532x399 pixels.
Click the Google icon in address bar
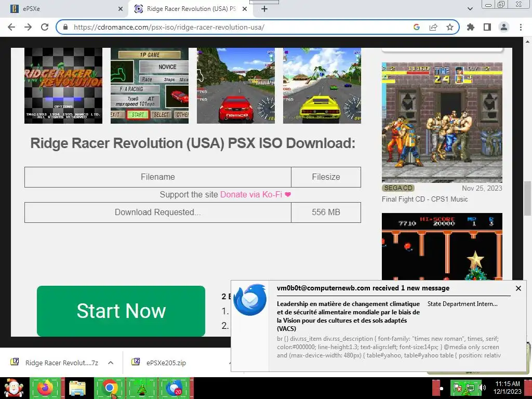pos(417,27)
